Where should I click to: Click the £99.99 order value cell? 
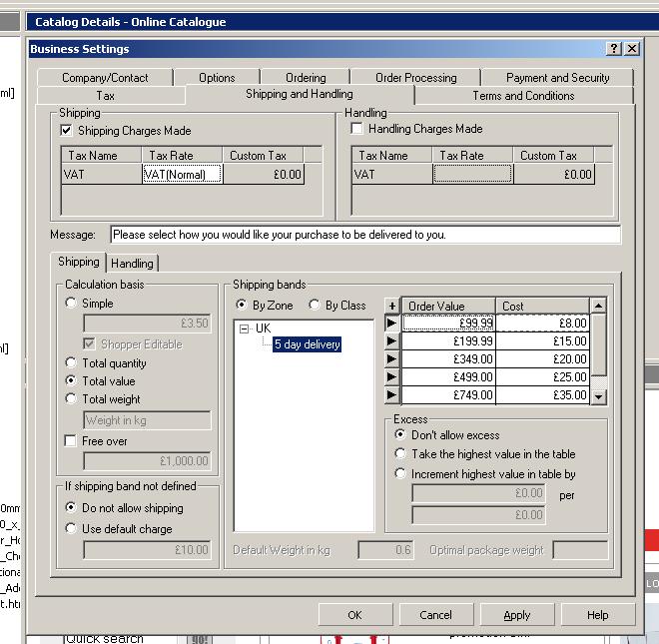coord(448,322)
